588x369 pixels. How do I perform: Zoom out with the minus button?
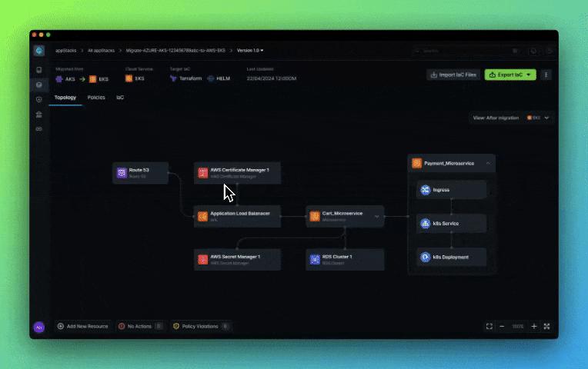(503, 327)
